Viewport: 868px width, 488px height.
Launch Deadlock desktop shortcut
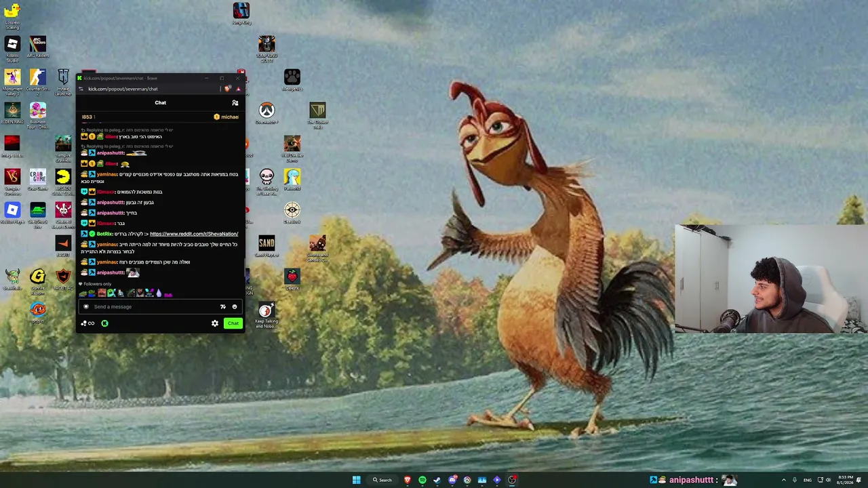pos(292,211)
